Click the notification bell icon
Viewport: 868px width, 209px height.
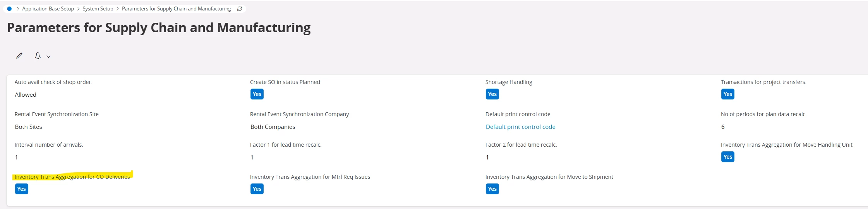(38, 56)
